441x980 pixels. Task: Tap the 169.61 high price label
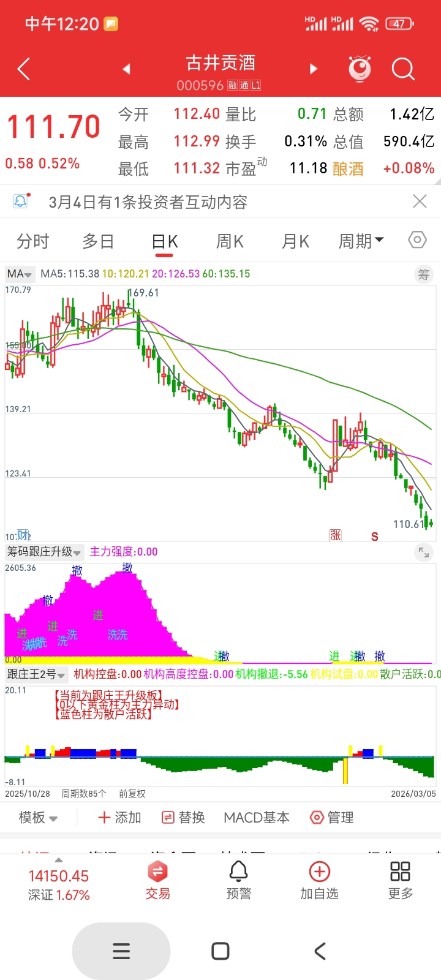coord(144,293)
